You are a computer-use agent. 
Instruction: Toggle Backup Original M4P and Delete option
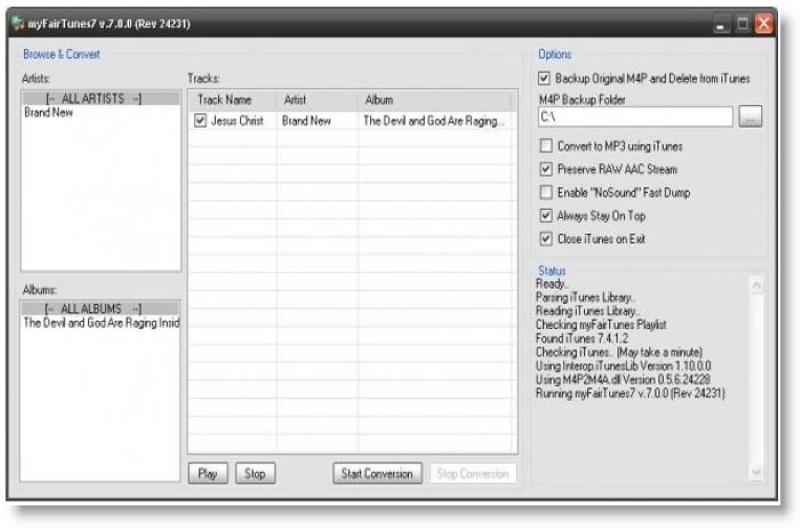545,78
